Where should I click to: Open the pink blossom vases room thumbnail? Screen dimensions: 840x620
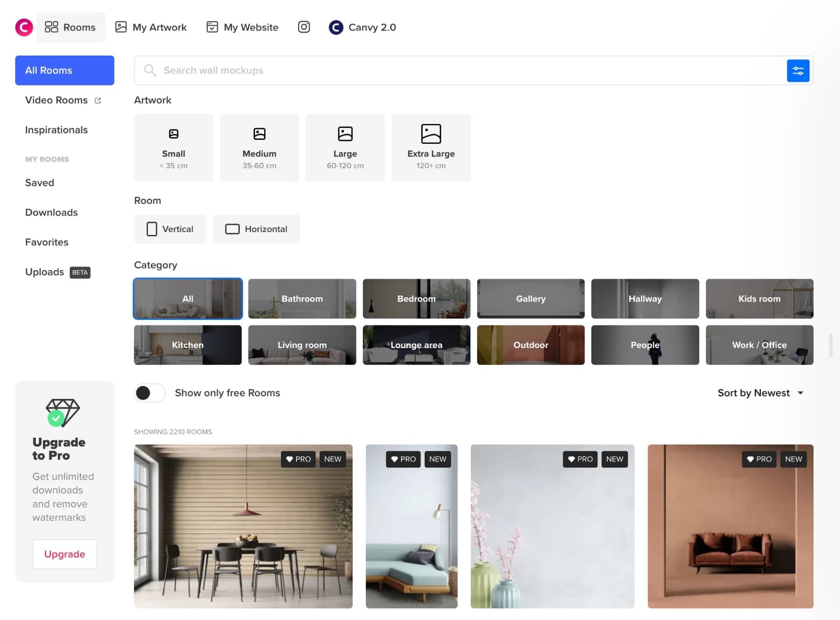tap(552, 526)
